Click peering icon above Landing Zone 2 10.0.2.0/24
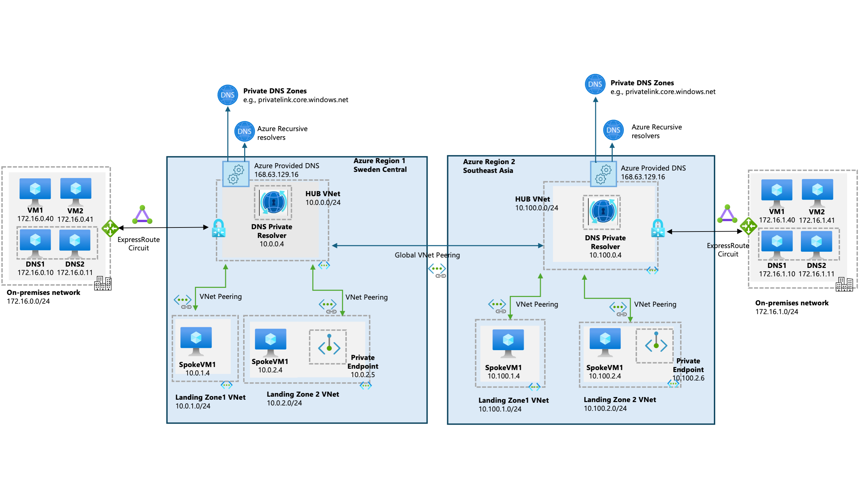Viewport: 868px width, 488px height. [328, 306]
